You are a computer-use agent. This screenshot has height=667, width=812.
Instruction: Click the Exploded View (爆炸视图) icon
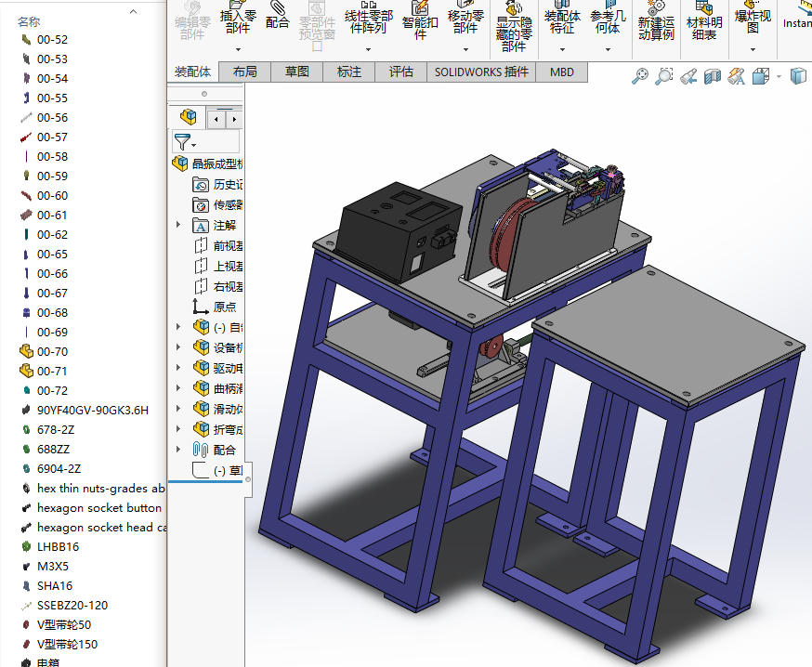(x=753, y=19)
